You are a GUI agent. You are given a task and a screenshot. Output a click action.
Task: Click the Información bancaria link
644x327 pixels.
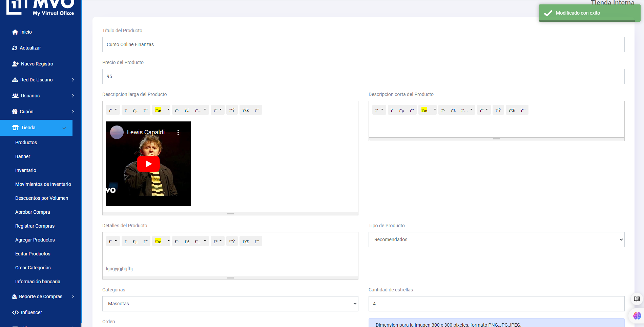38,282
